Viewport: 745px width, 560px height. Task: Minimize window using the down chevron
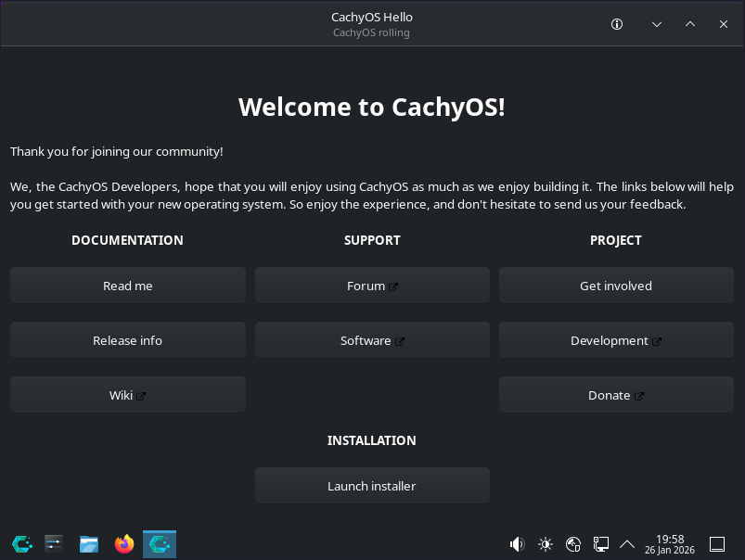point(657,24)
